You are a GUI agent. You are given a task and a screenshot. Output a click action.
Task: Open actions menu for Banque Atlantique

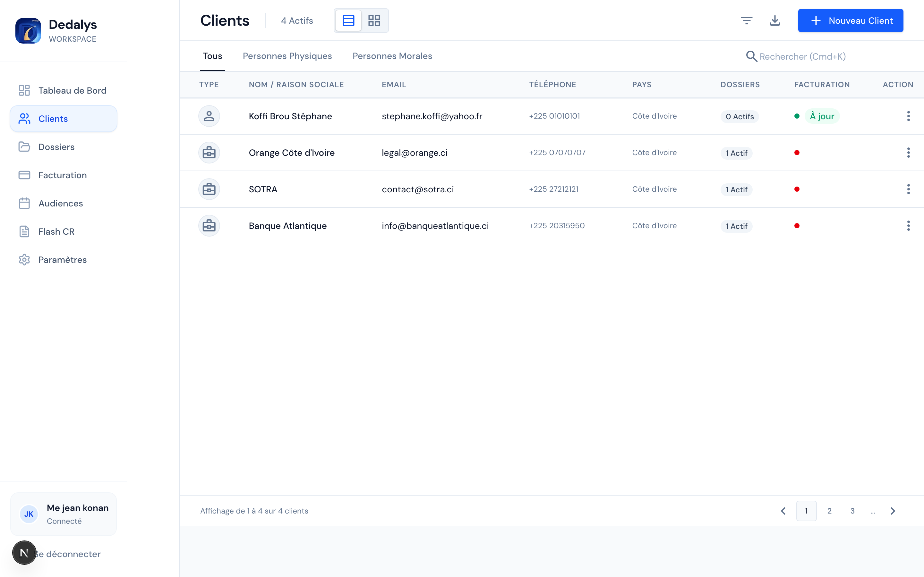click(908, 226)
